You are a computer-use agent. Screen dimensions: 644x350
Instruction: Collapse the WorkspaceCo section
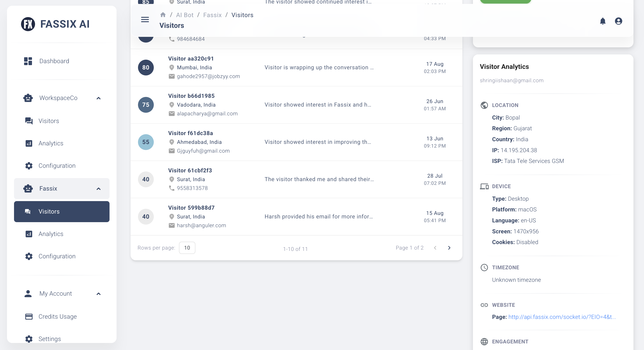99,98
